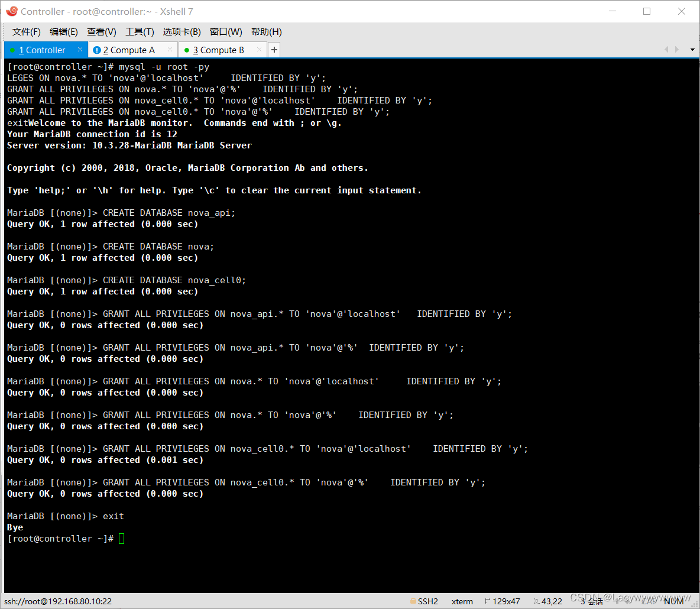
Task: Open the 文件(F) menu
Action: point(26,31)
